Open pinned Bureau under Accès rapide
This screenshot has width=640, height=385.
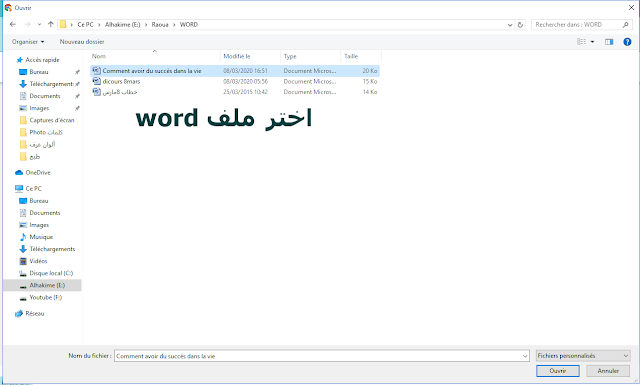click(x=39, y=72)
